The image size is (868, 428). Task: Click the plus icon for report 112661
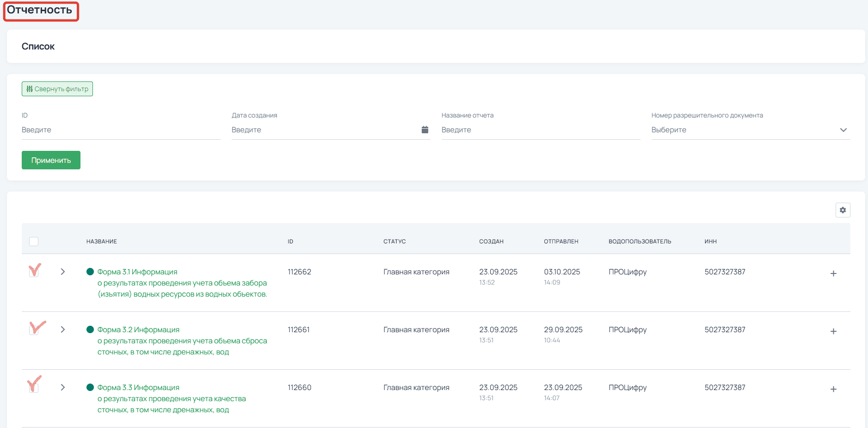(833, 331)
